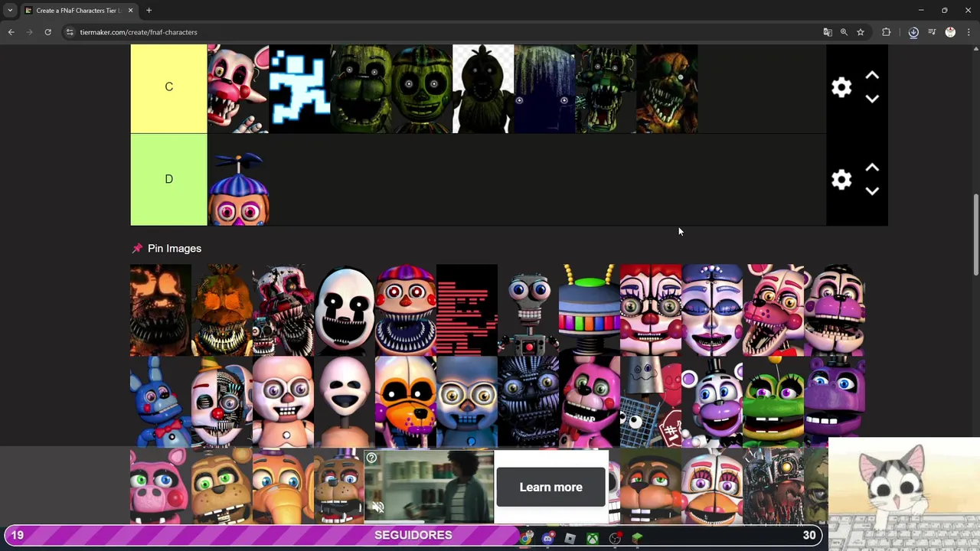Select Mr. Hippo purple image
The image size is (980, 551).
(835, 402)
